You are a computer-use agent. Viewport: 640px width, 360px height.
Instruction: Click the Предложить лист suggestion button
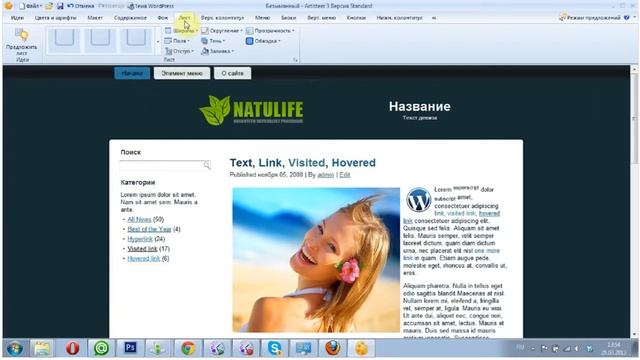click(x=22, y=42)
